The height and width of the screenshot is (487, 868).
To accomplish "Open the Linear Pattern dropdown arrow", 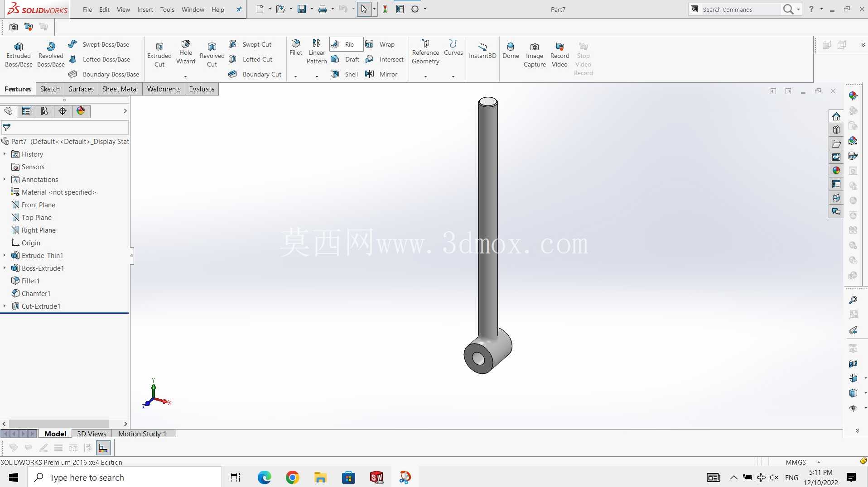I will [317, 76].
